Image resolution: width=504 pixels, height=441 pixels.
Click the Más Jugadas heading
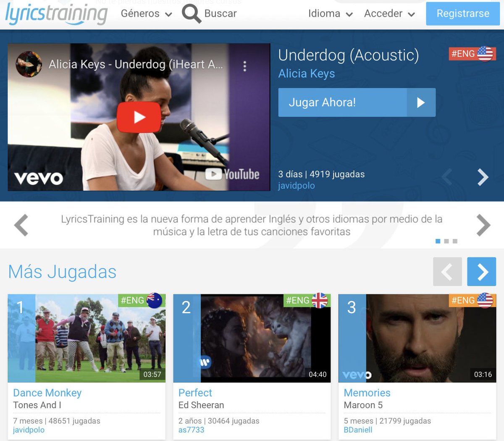pyautogui.click(x=62, y=272)
